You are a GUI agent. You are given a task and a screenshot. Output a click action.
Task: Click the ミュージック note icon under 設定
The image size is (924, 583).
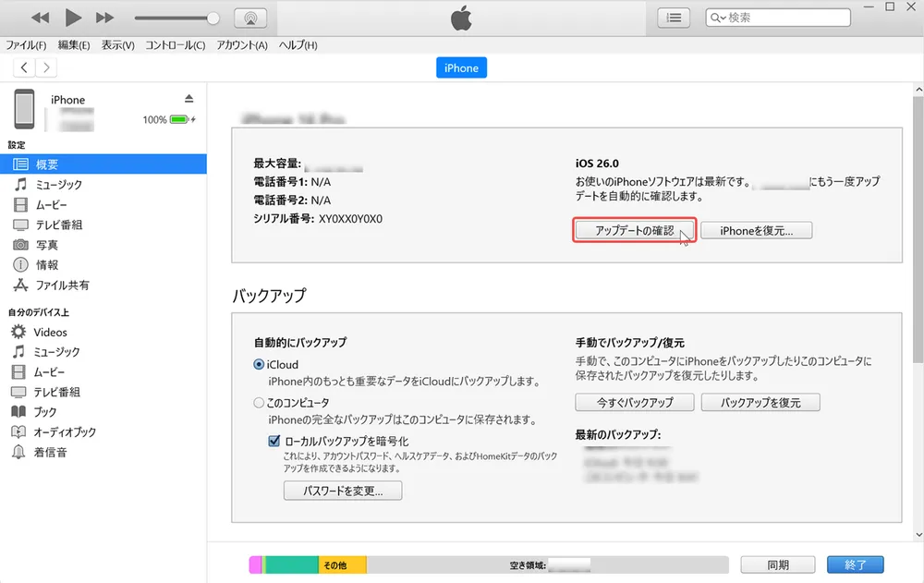(20, 185)
